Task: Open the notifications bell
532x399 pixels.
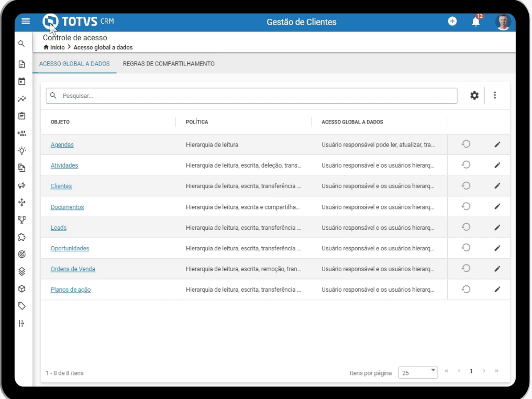Action: point(475,21)
